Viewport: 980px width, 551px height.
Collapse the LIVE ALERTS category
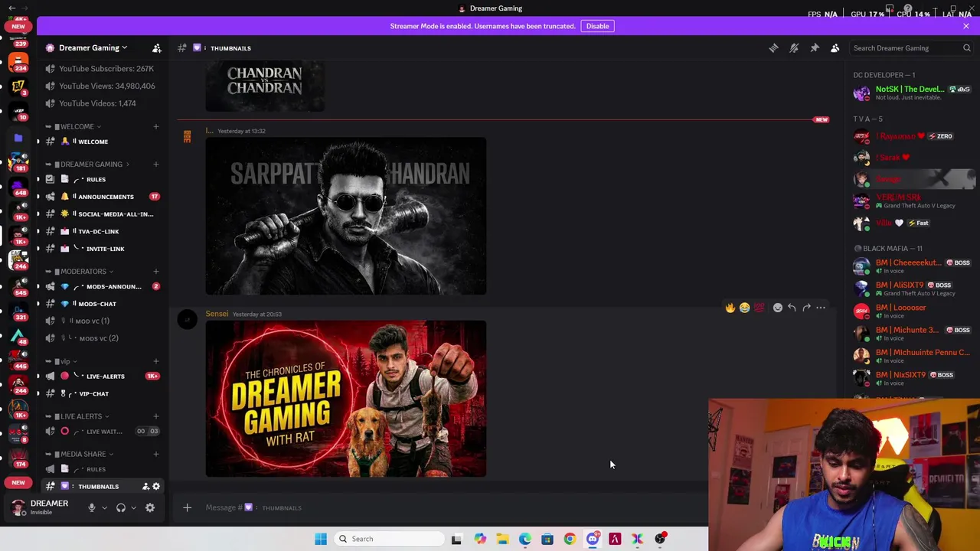point(81,416)
